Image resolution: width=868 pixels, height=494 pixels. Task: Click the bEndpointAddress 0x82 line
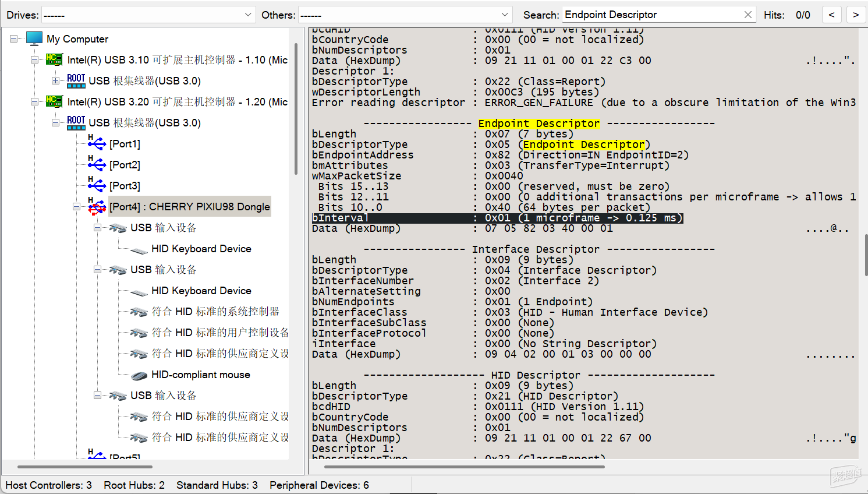[500, 155]
